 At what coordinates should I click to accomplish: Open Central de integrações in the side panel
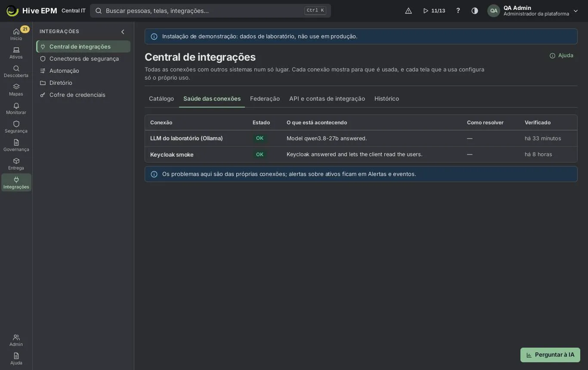84,46
